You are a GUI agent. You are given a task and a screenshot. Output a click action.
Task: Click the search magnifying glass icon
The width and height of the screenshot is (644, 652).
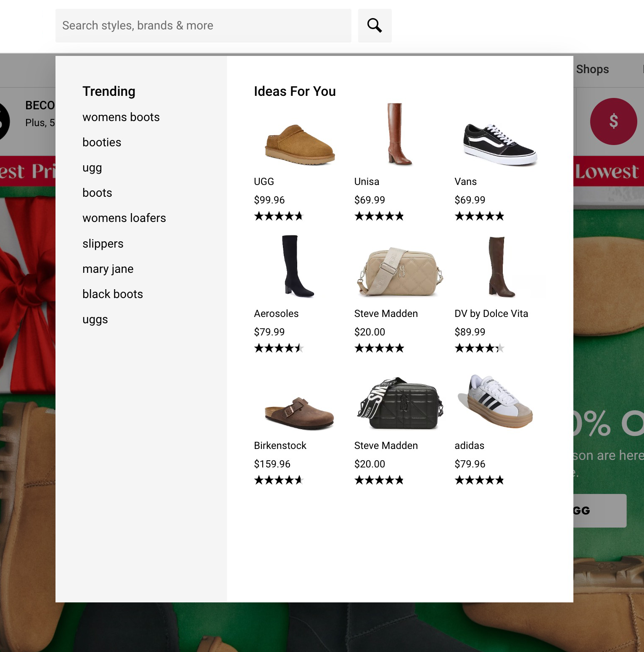click(x=374, y=25)
